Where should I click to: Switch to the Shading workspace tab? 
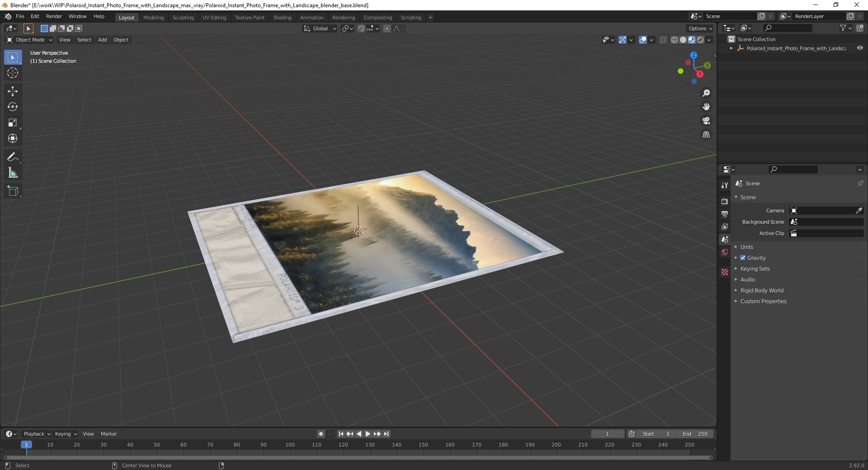tap(282, 18)
